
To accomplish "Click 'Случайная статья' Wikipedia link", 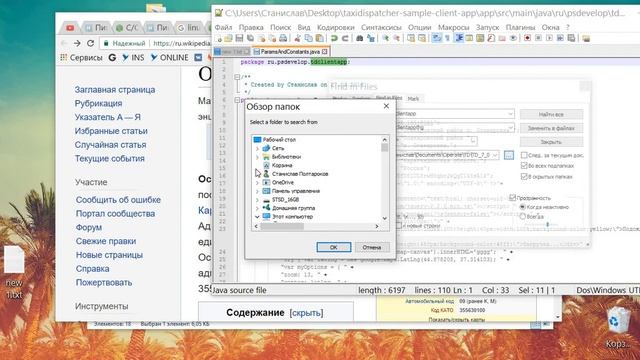I will [x=110, y=144].
